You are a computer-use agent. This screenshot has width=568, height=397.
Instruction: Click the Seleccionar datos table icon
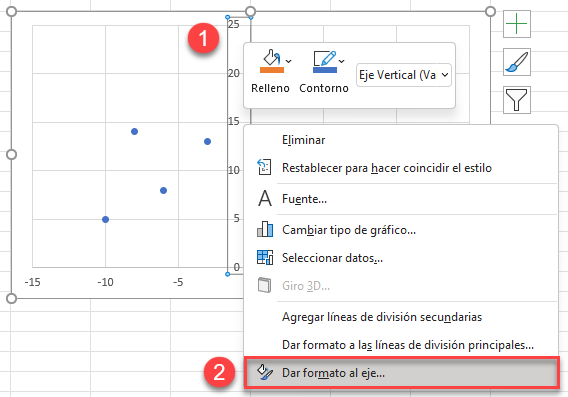(265, 257)
